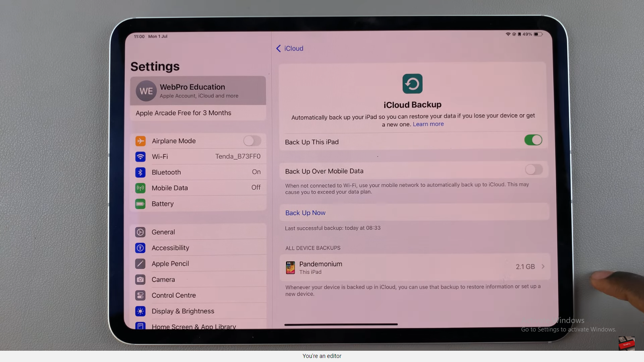Tap the Control Centre icon
The width and height of the screenshot is (644, 362).
click(x=140, y=295)
